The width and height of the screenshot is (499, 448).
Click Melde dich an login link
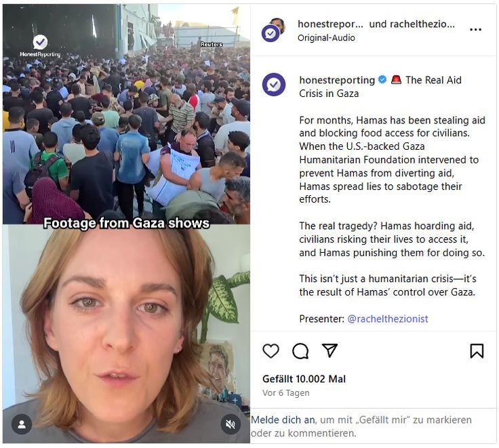[283, 420]
